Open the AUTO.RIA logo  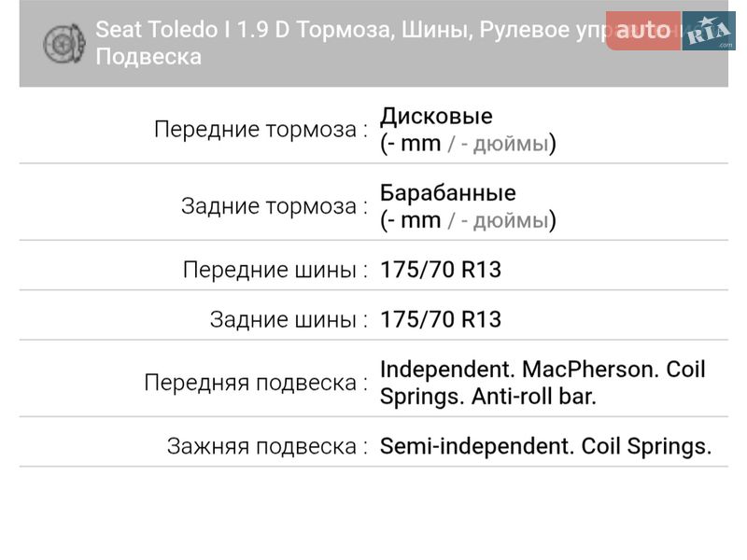(x=672, y=31)
